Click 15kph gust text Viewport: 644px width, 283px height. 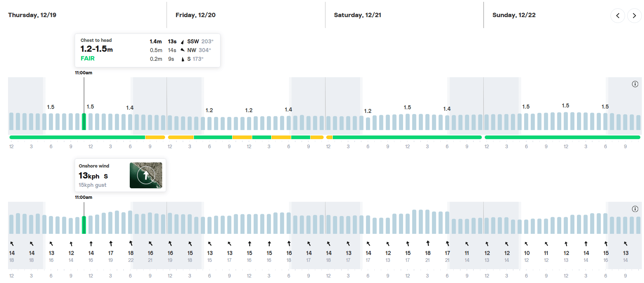pyautogui.click(x=93, y=185)
